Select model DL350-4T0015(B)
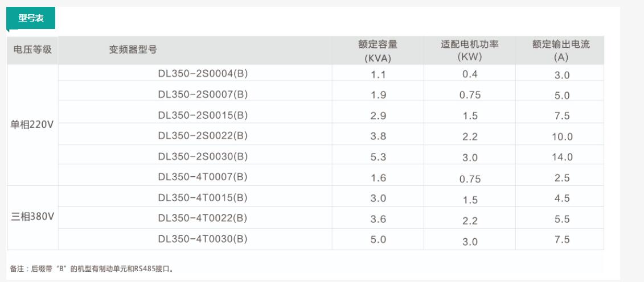 [x=203, y=198]
